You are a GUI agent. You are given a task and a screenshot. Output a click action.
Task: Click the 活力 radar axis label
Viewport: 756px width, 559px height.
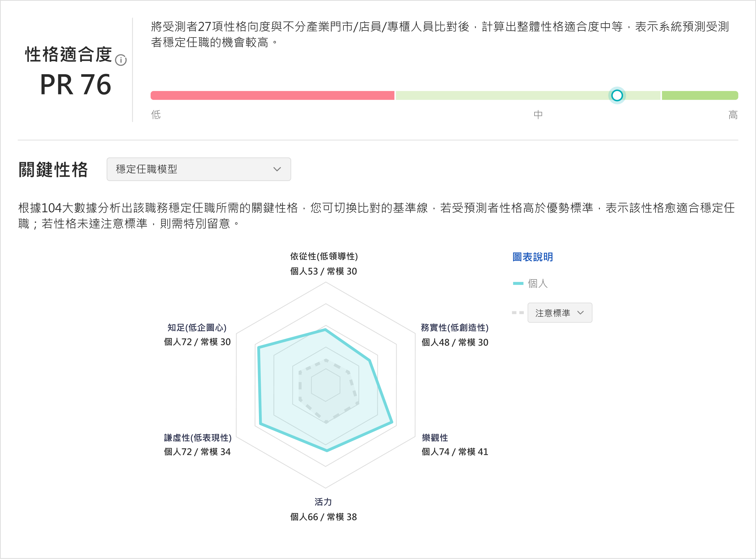323,502
